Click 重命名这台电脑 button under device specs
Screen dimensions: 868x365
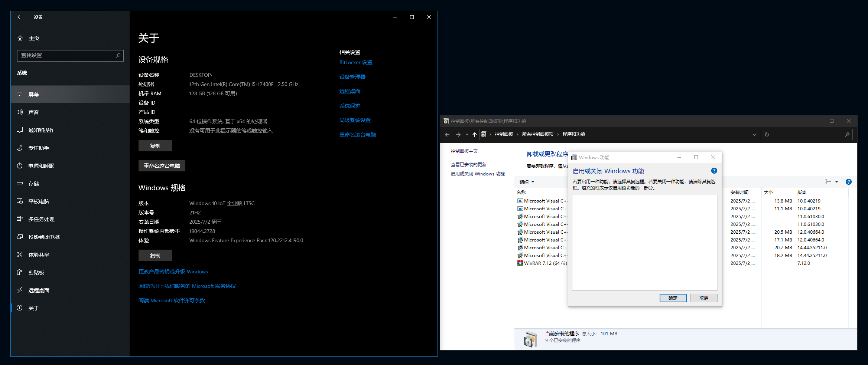(x=162, y=166)
